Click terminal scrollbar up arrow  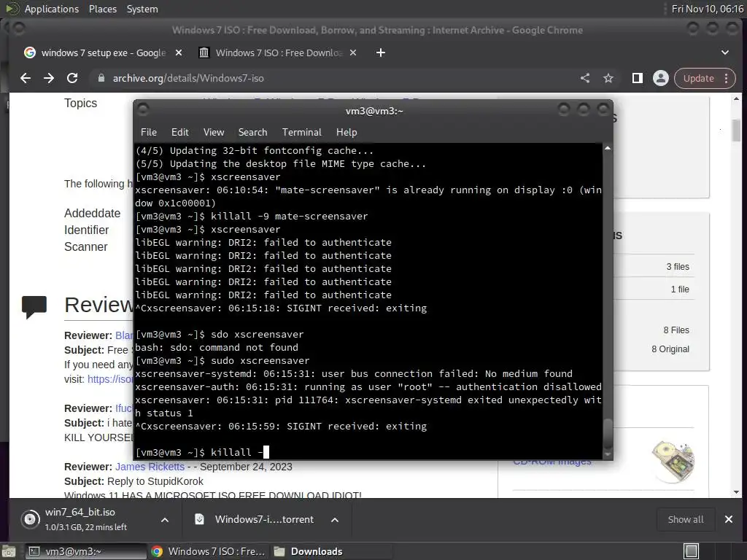(608, 148)
